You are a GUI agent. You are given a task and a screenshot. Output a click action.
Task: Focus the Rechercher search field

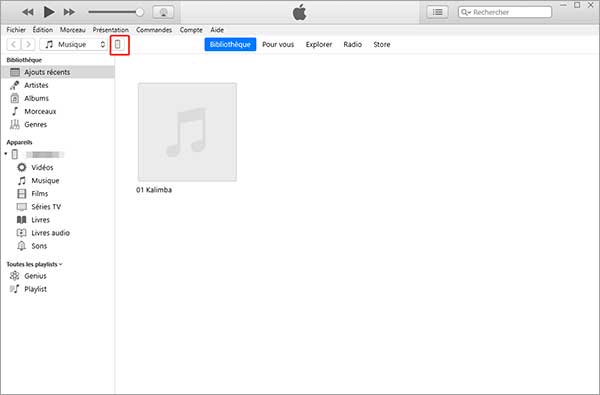(x=505, y=12)
